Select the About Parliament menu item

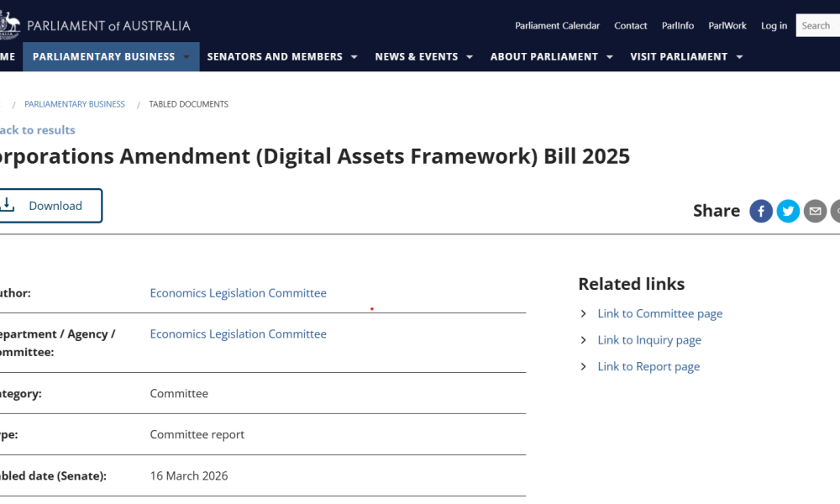click(550, 56)
